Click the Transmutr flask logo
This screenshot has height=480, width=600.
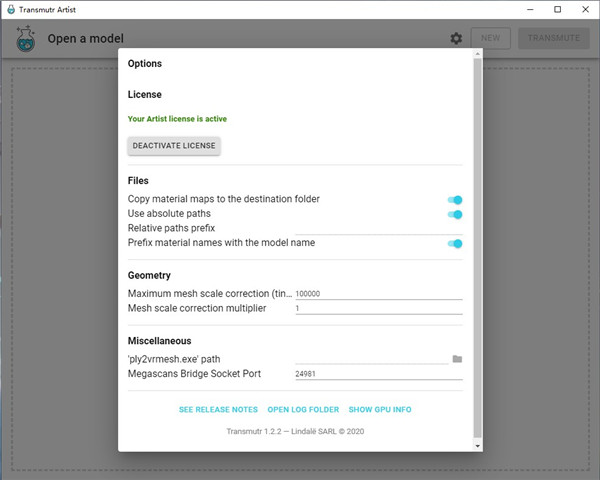click(x=27, y=40)
